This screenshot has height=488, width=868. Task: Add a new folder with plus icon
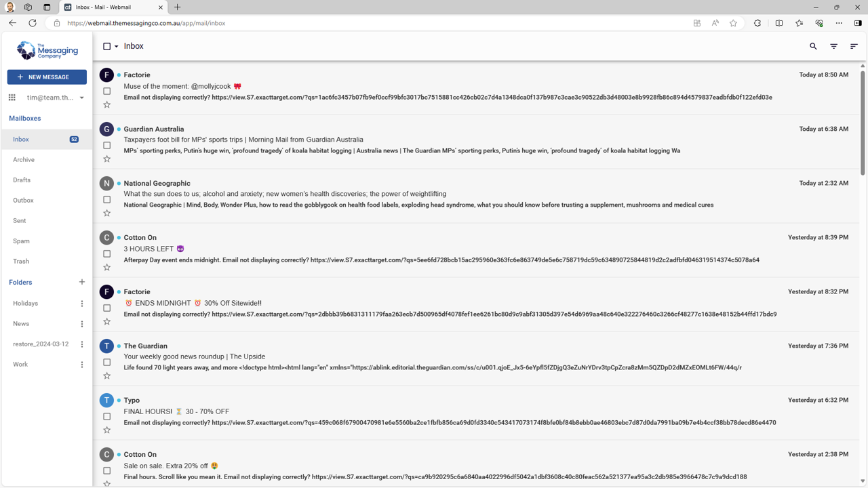82,282
